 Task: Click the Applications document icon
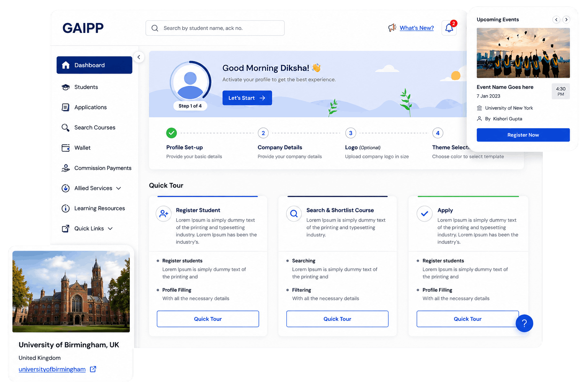pos(66,108)
